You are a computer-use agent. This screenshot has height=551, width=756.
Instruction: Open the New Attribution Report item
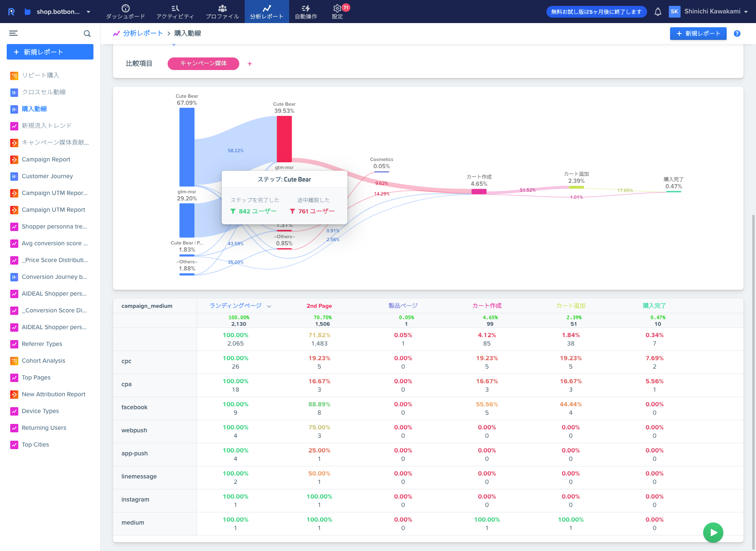click(54, 394)
